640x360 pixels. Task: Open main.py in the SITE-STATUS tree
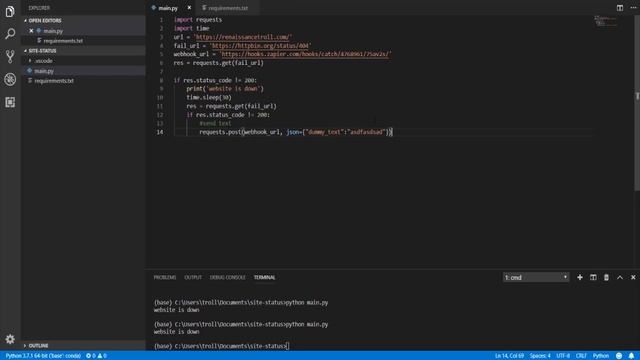[x=44, y=71]
